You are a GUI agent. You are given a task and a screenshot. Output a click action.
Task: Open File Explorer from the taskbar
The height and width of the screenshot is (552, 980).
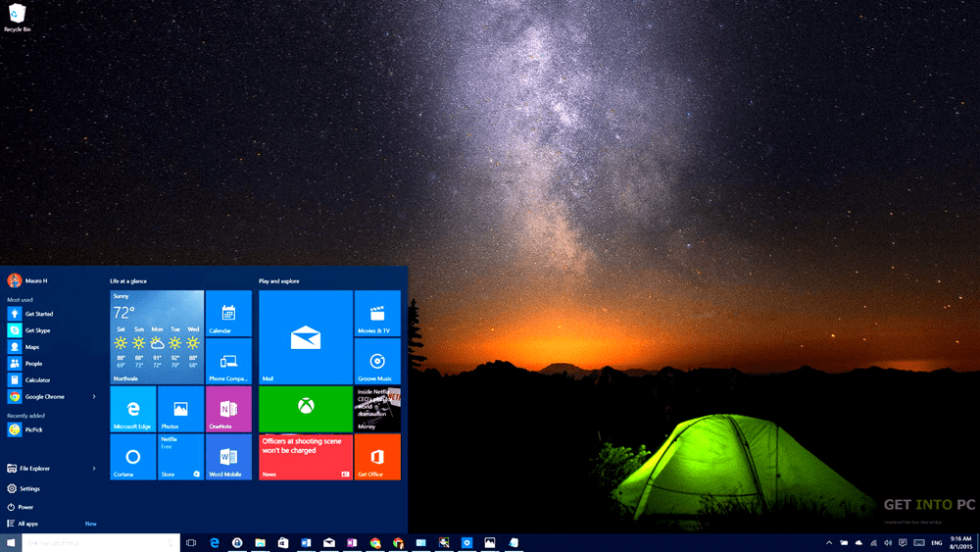click(260, 542)
